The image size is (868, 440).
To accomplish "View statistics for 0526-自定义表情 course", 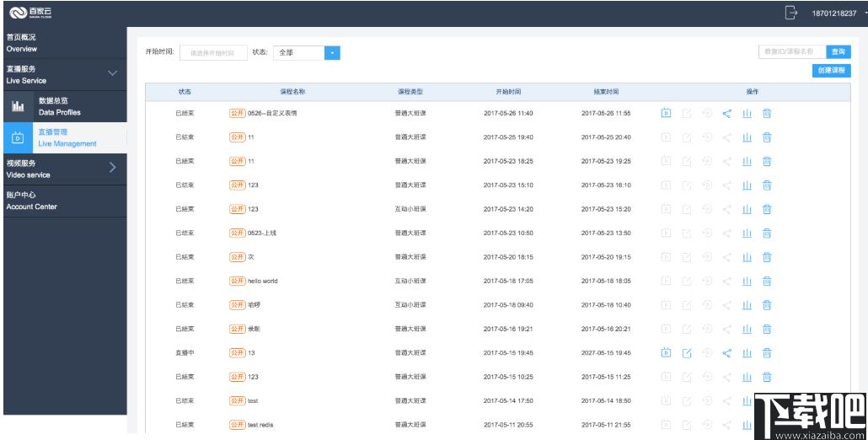I will [747, 114].
